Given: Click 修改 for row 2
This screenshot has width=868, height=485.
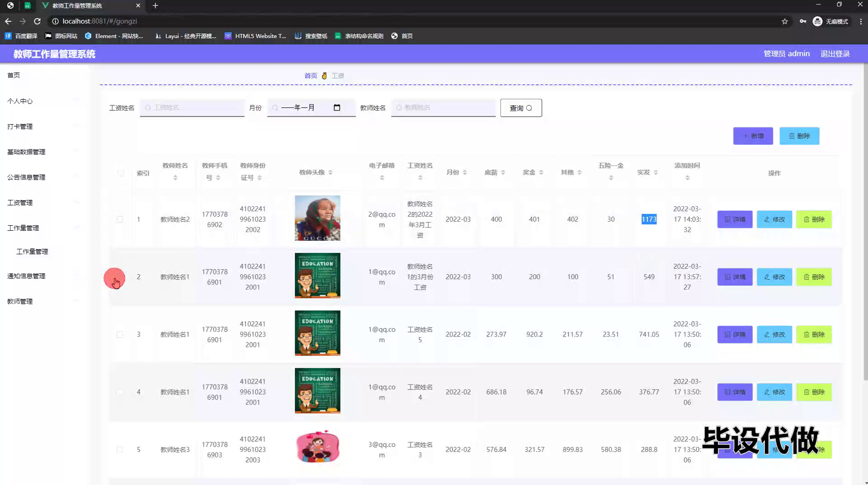Looking at the screenshot, I should point(774,277).
